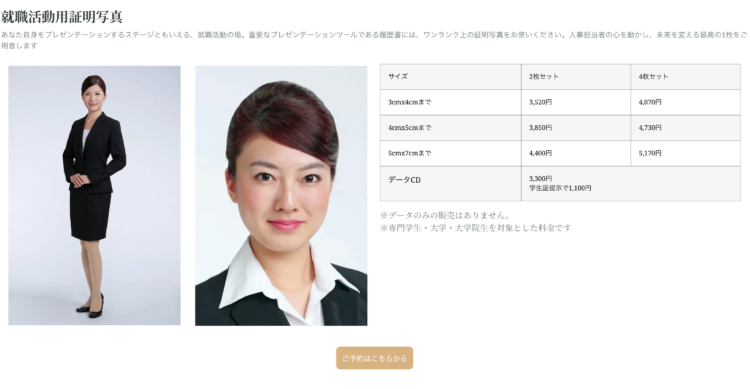The image size is (750, 389).
Task: Select the 就職活動用証明写真 heading
Action: click(62, 17)
